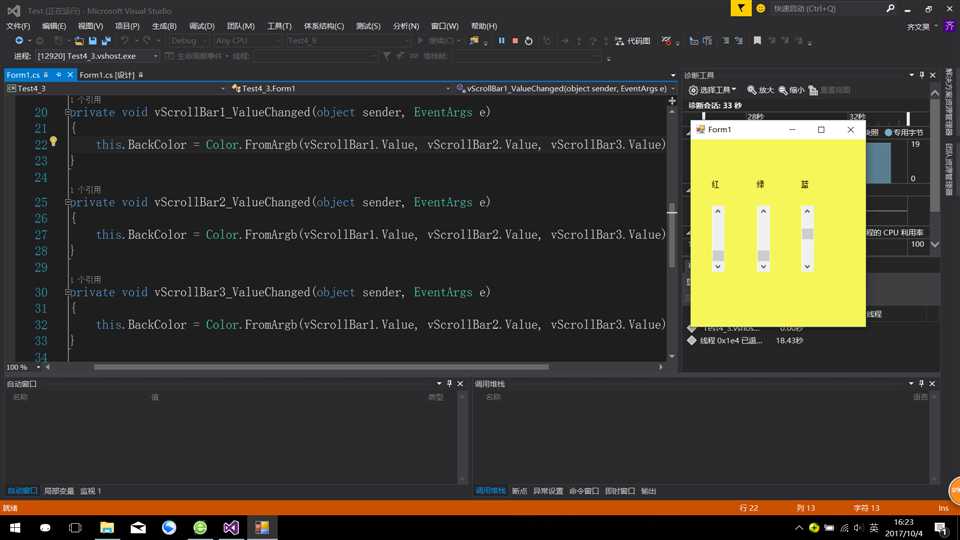Pin the diagnostic tools panel
The height and width of the screenshot is (540, 960).
[922, 75]
